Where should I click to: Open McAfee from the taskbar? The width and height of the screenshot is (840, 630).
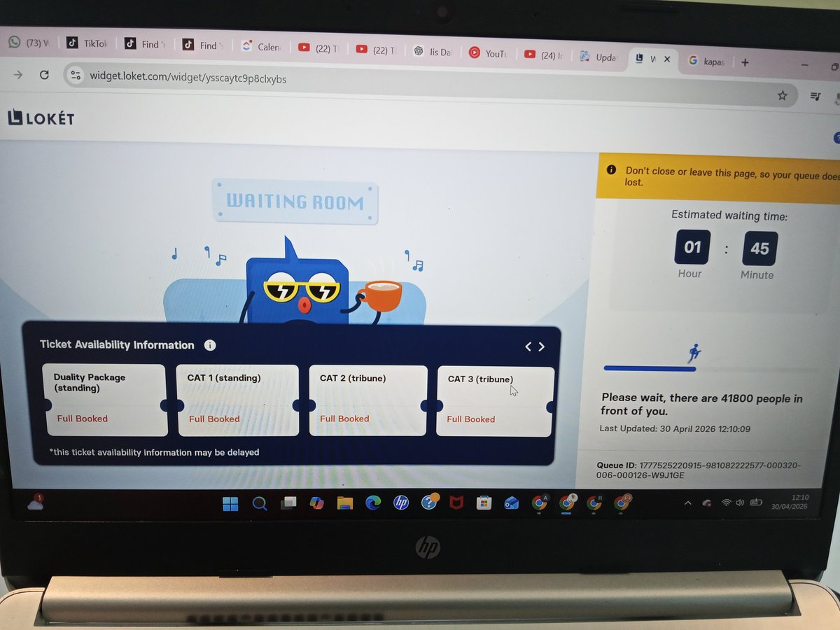coord(456,503)
